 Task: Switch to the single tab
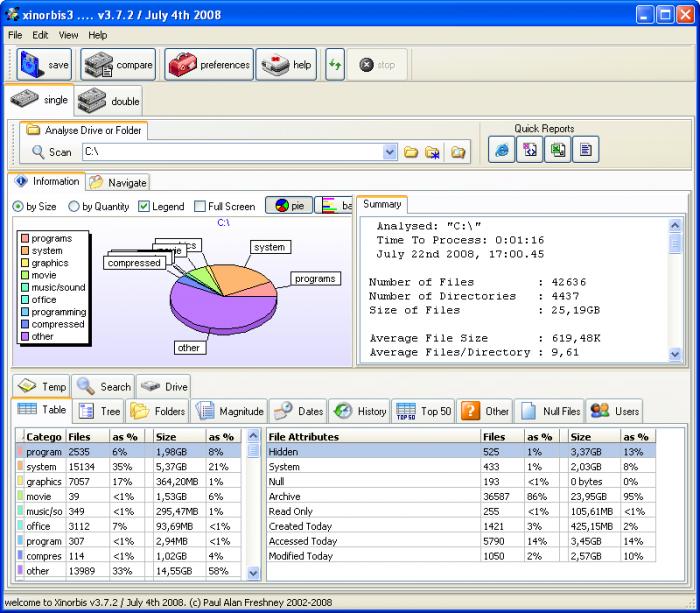(39, 99)
